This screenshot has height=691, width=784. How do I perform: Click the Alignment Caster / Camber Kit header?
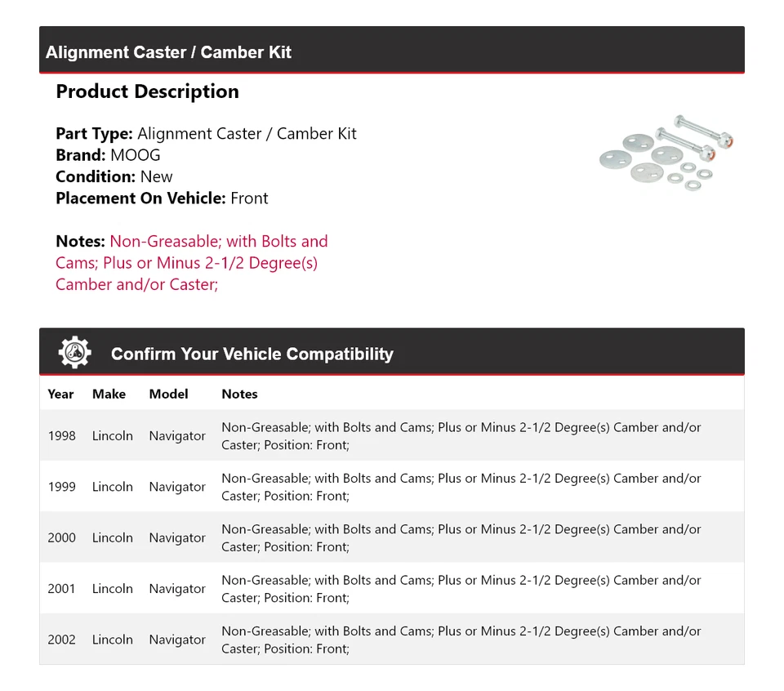(168, 52)
